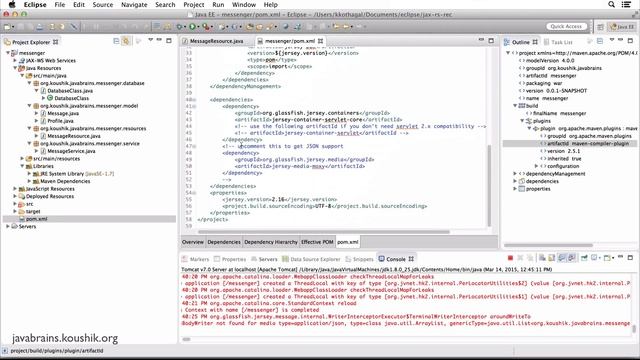Select pom.xml in the Project Explorer
This screenshot has height=360, width=640.
tap(37, 219)
